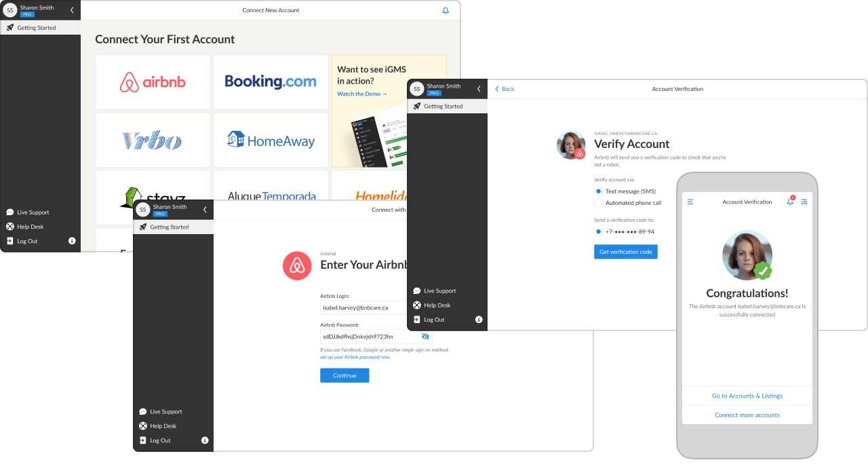Click Live Support chat icon in Account Verification sidebar

417,291
